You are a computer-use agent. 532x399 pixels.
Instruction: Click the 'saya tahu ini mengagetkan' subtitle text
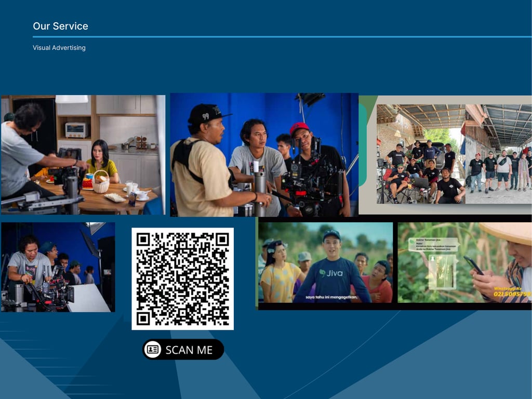click(x=331, y=297)
